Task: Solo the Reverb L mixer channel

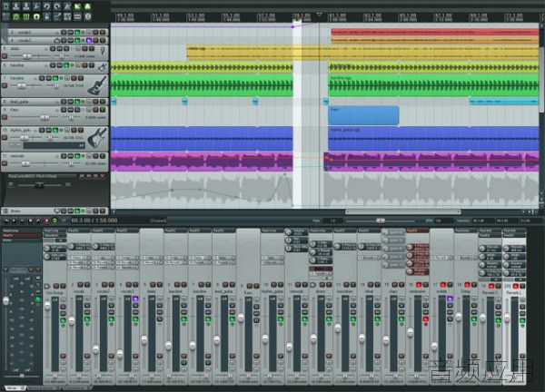Action: coord(522,286)
